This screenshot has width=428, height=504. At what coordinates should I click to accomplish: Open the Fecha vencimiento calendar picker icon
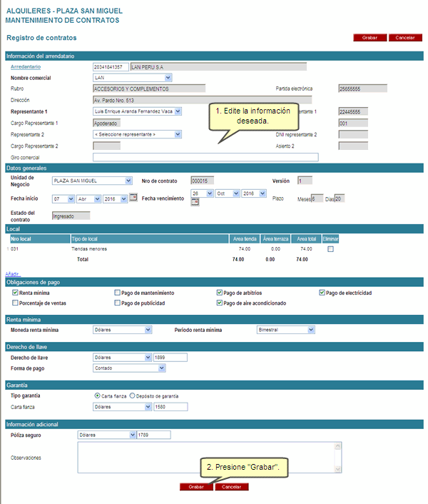195,203
